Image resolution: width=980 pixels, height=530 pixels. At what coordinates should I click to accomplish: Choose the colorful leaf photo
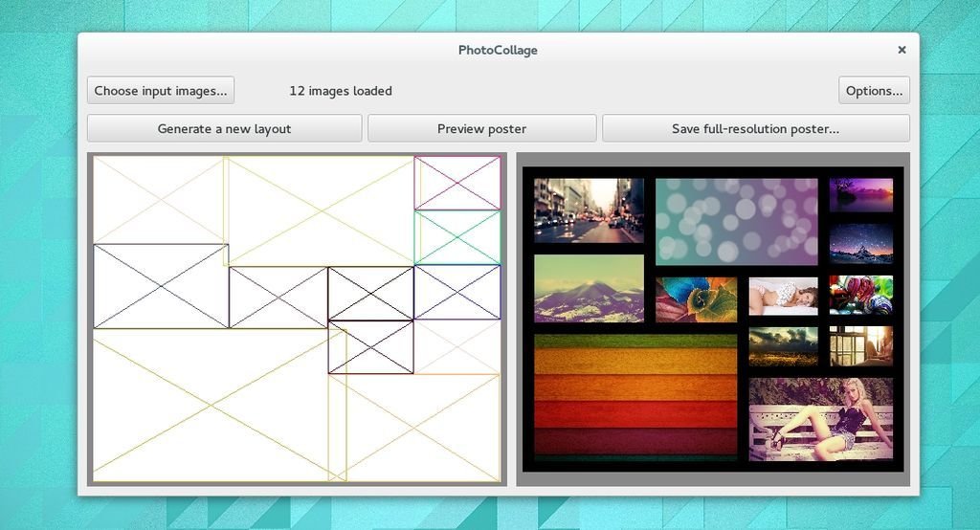click(696, 299)
